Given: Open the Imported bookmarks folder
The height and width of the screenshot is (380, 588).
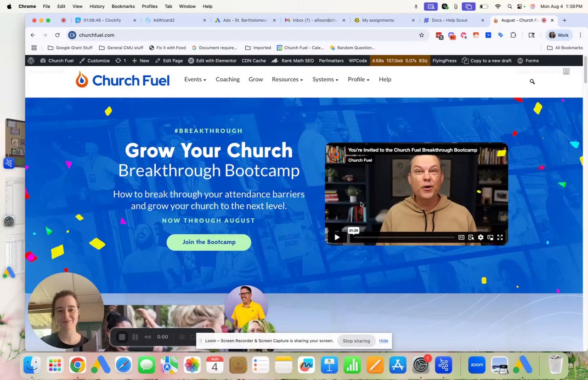Looking at the screenshot, I should coord(258,48).
